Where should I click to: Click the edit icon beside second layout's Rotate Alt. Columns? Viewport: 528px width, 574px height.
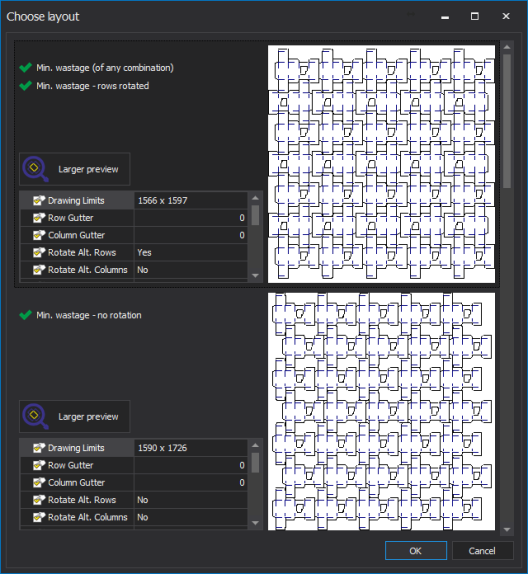pyautogui.click(x=38, y=517)
